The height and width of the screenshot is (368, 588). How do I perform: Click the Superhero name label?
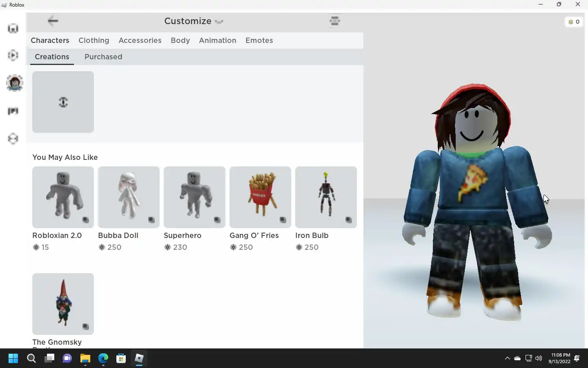pyautogui.click(x=183, y=236)
